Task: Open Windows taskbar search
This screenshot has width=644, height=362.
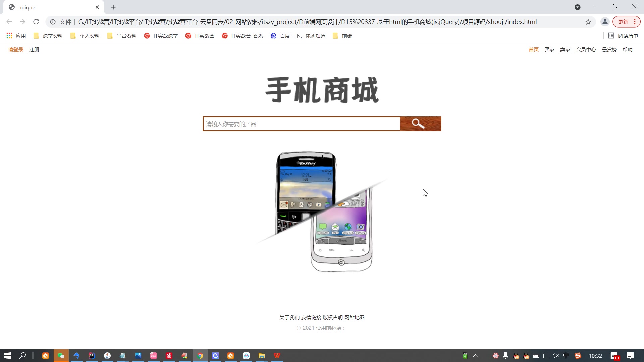Action: pyautogui.click(x=22, y=356)
